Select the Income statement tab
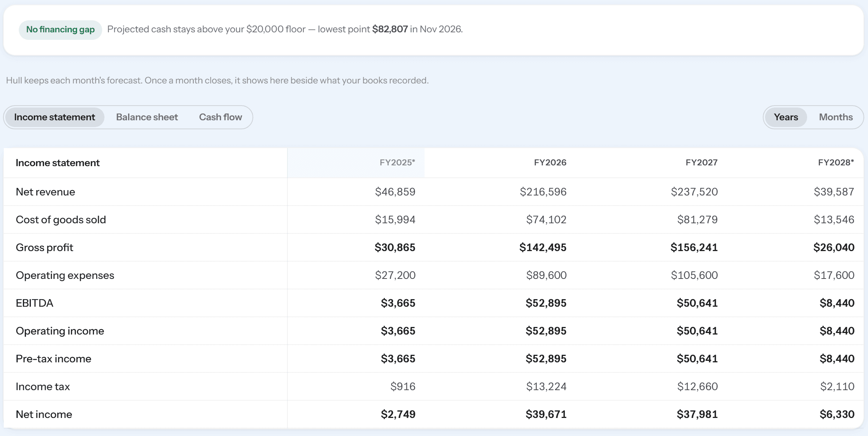Viewport: 868px width, 436px height. 54,117
